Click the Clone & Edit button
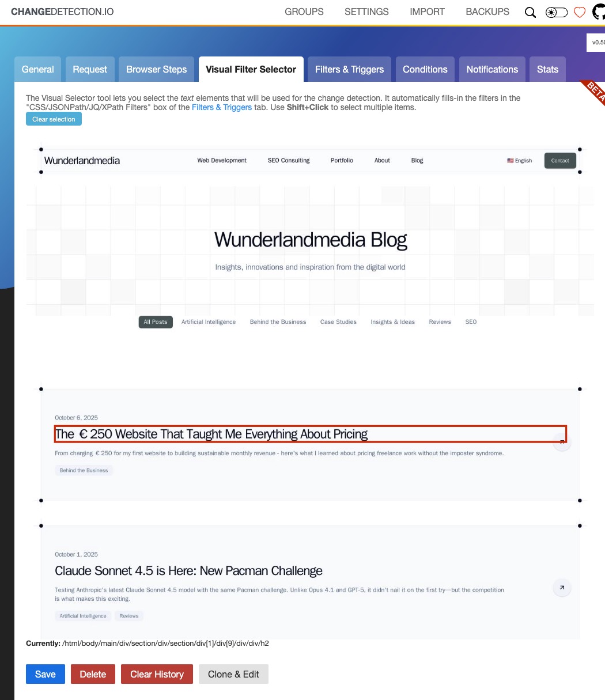605x700 pixels. coord(233,674)
